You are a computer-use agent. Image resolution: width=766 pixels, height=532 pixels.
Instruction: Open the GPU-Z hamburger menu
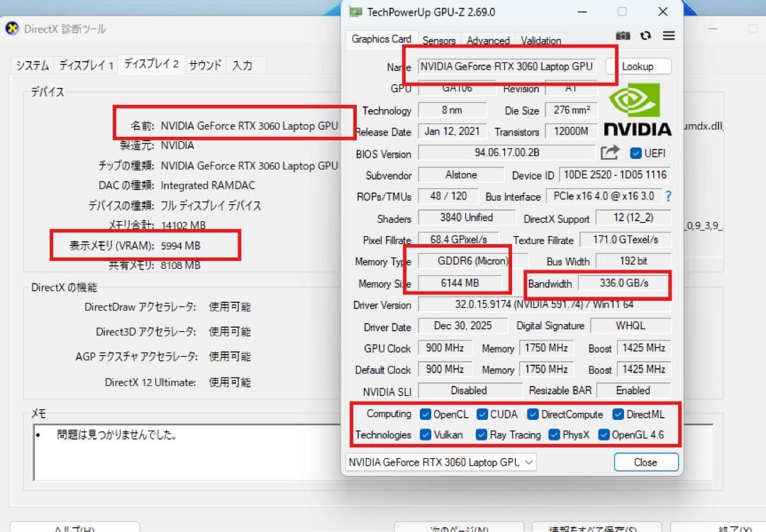pos(669,35)
